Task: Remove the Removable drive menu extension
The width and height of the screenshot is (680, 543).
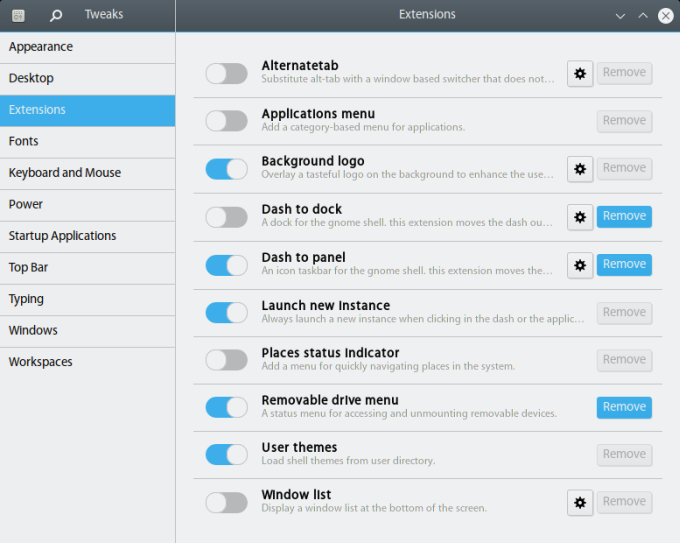Action: click(624, 407)
